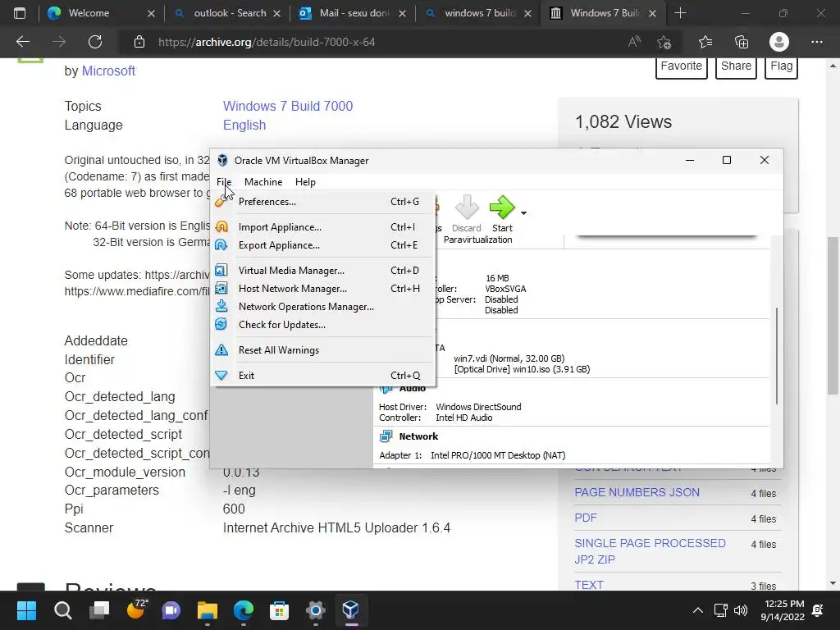Viewport: 840px width, 630px height.
Task: Select Check for Updates entry
Action: (x=323, y=325)
